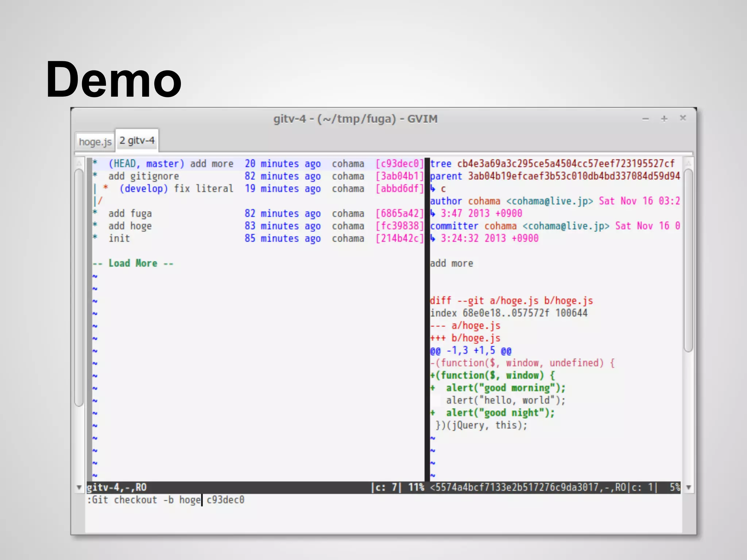This screenshot has width=747, height=560.
Task: Maximize the GVIM window with plus icon
Action: [x=664, y=118]
